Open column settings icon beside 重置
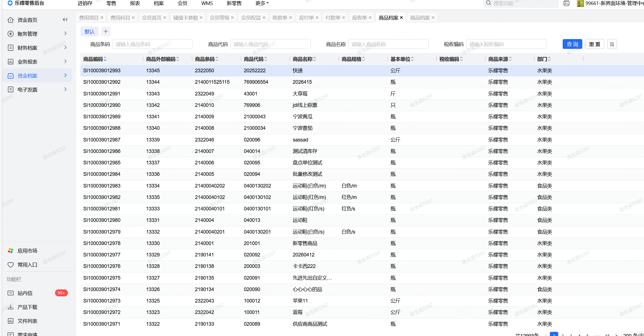 point(612,44)
